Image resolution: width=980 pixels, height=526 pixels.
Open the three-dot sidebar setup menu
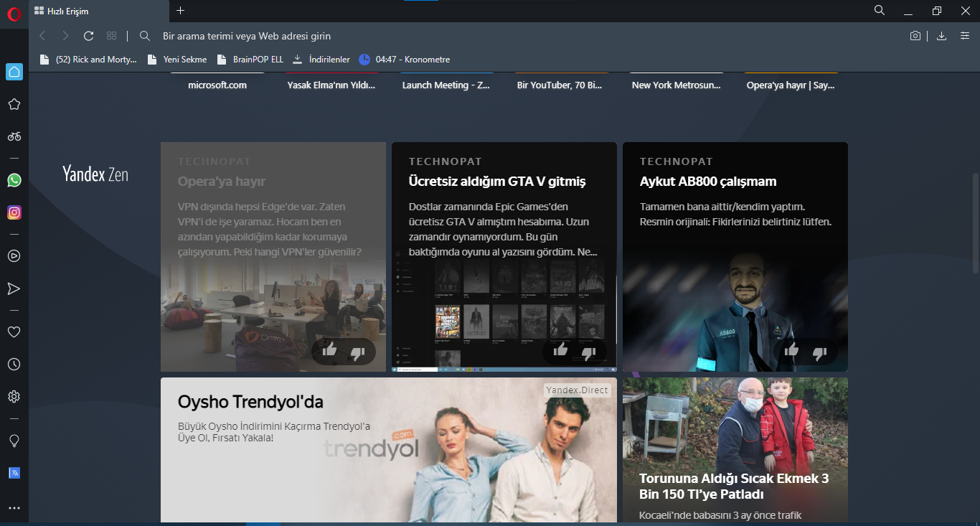(x=14, y=508)
